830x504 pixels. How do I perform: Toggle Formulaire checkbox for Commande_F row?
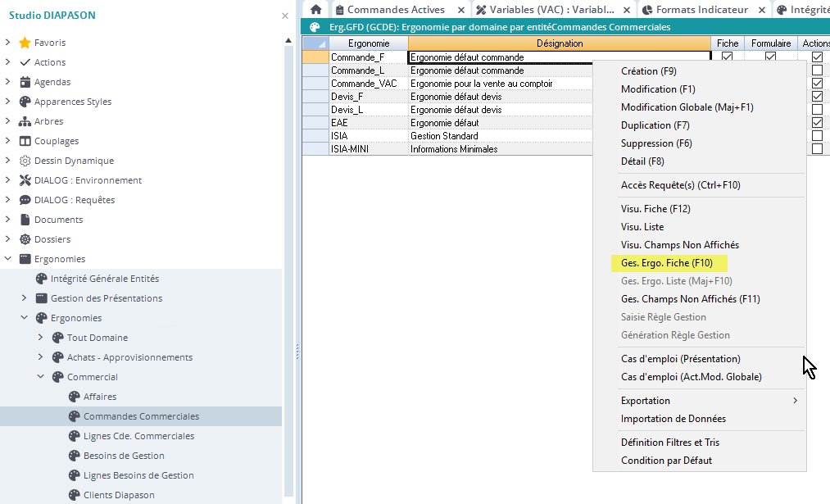[770, 57]
